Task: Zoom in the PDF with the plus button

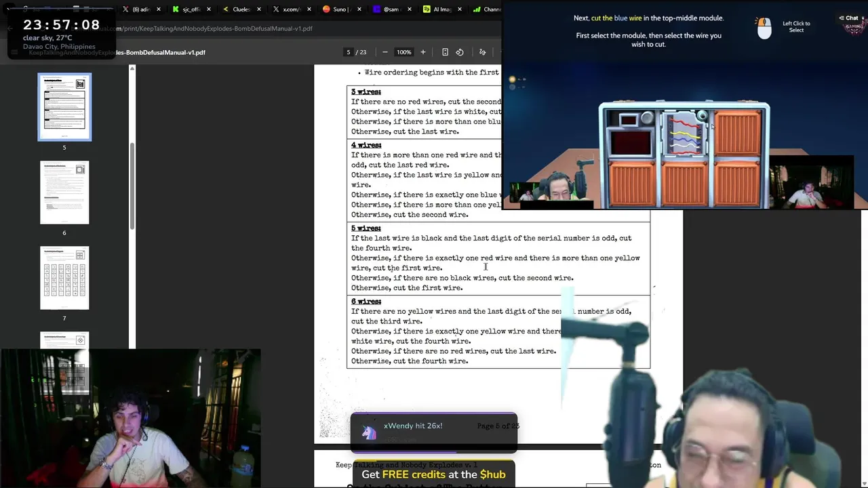Action: click(x=423, y=52)
